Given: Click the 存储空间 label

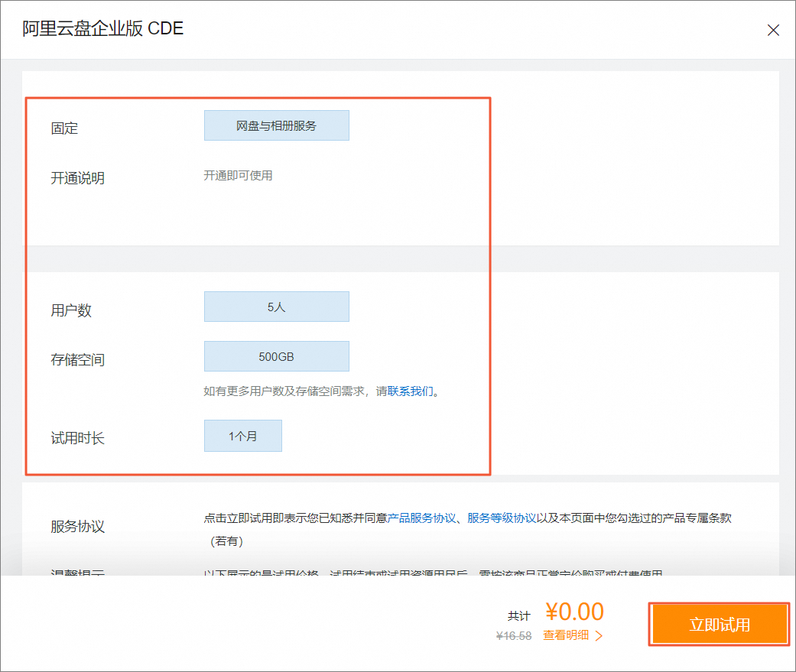Looking at the screenshot, I should pyautogui.click(x=78, y=360).
